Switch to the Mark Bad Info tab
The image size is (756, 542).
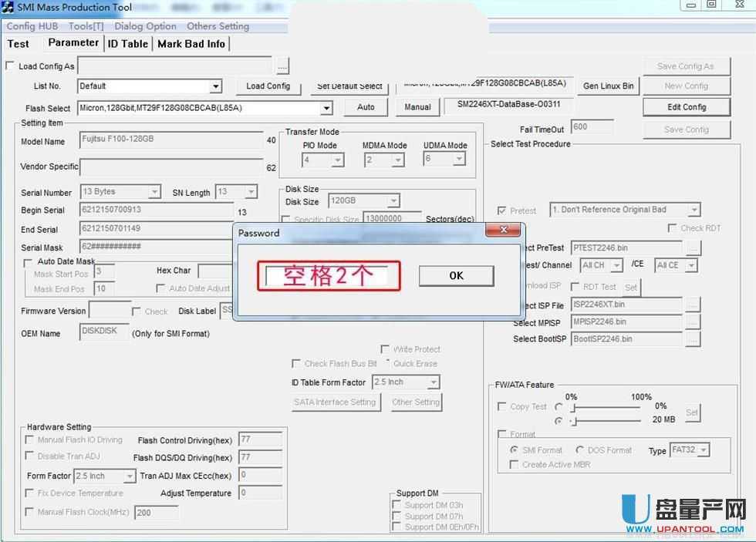[191, 44]
